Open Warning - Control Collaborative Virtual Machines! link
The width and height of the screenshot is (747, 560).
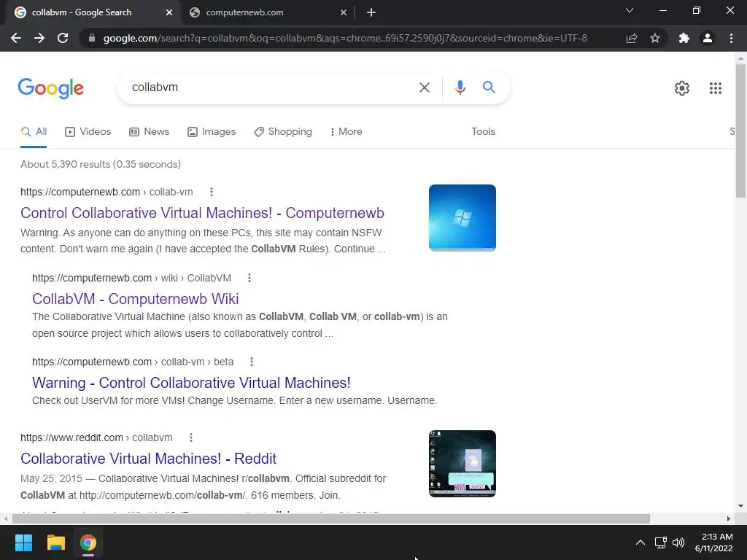pos(191,383)
